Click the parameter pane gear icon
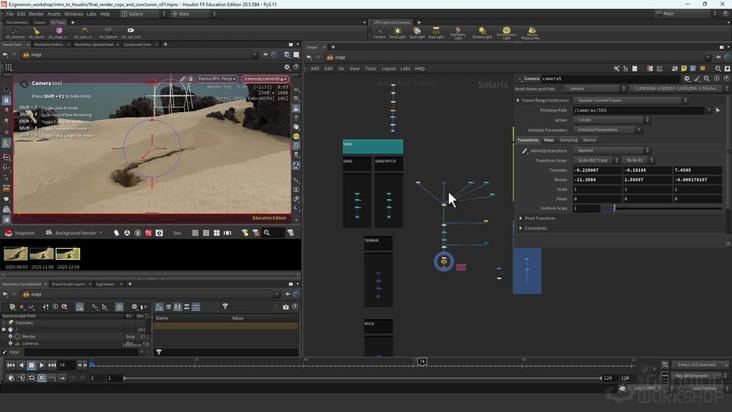 (687, 78)
